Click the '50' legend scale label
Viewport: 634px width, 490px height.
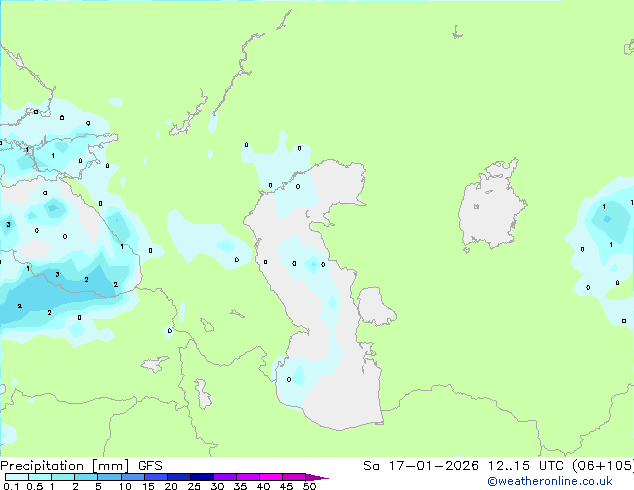(x=309, y=486)
